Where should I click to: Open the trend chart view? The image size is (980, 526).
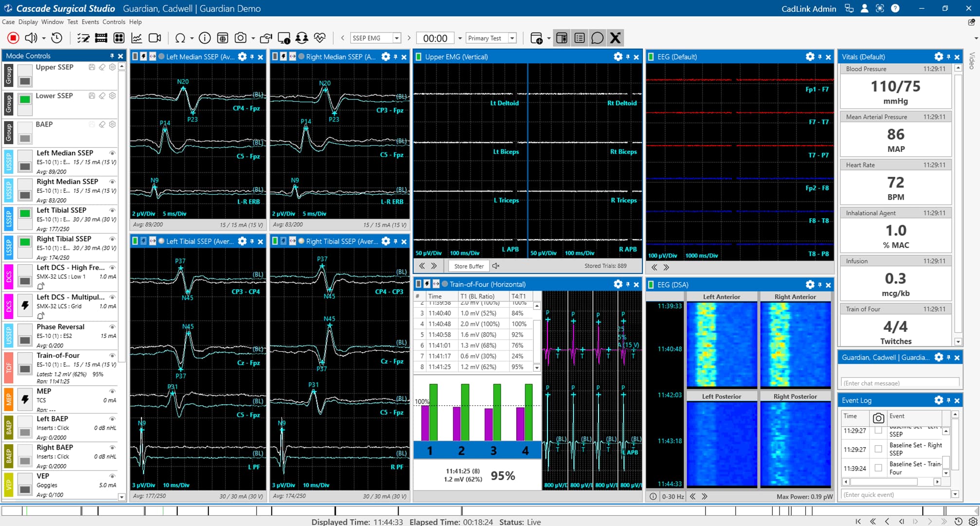(137, 38)
